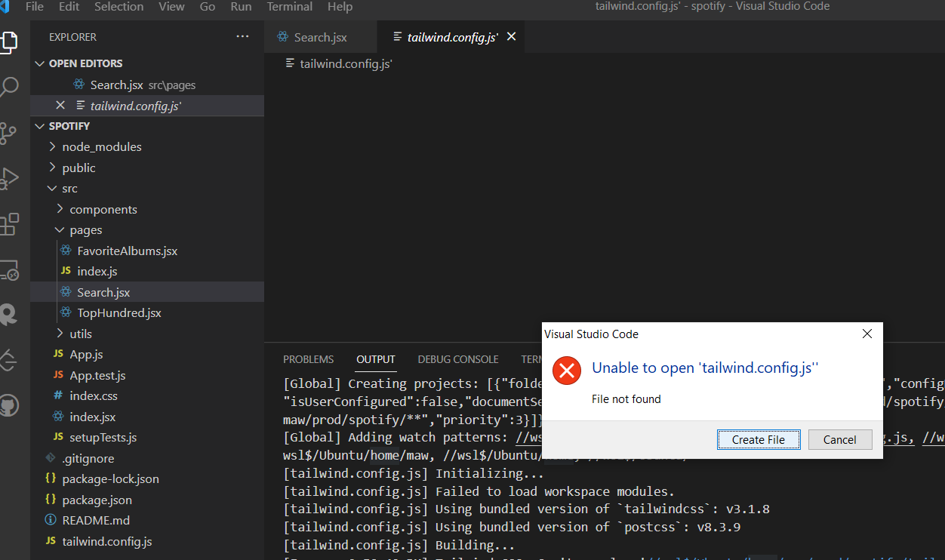Open the Terminal menu
The width and height of the screenshot is (945, 560).
click(x=291, y=7)
